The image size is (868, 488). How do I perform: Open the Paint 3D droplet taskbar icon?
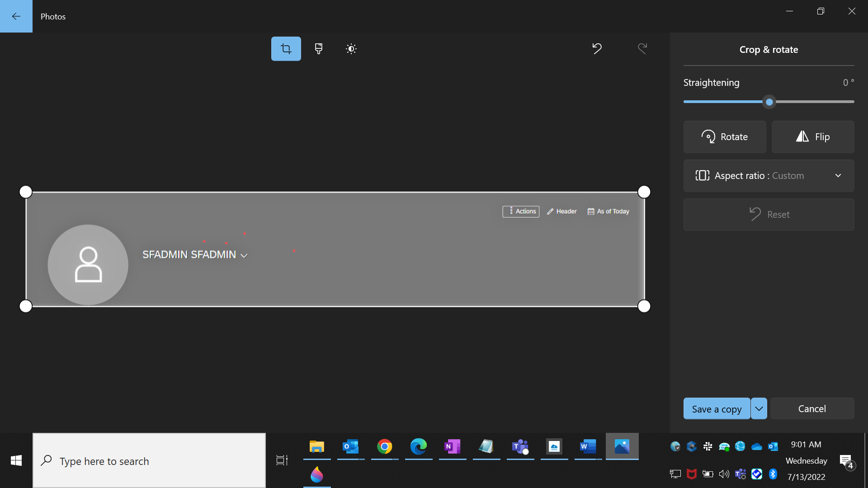(x=317, y=474)
